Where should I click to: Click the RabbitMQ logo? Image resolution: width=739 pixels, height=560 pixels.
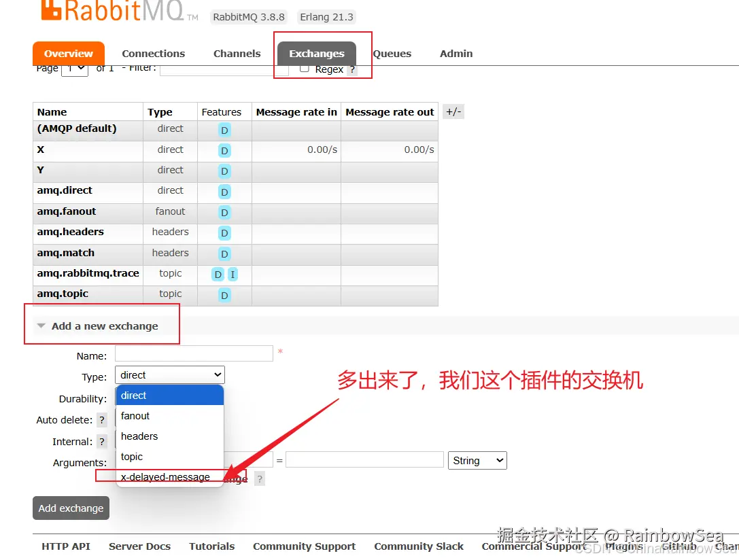[113, 11]
